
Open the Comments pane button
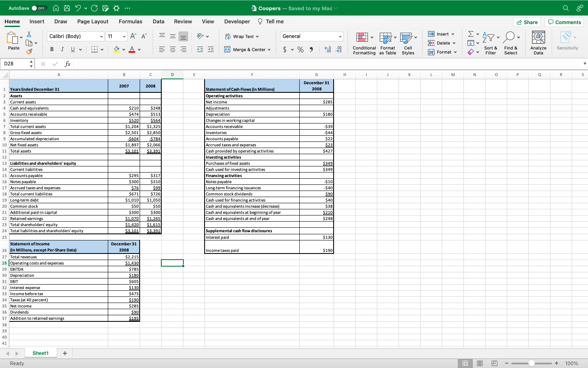coord(564,22)
